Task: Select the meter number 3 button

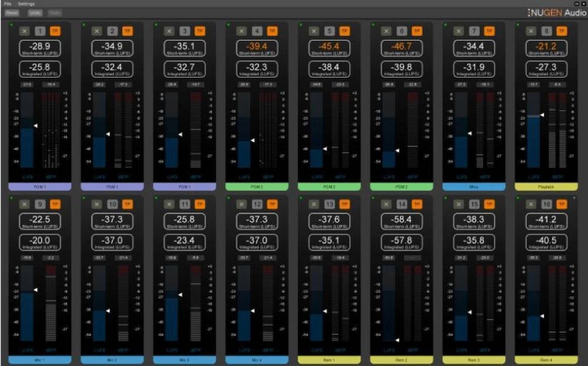Action: click(x=185, y=31)
